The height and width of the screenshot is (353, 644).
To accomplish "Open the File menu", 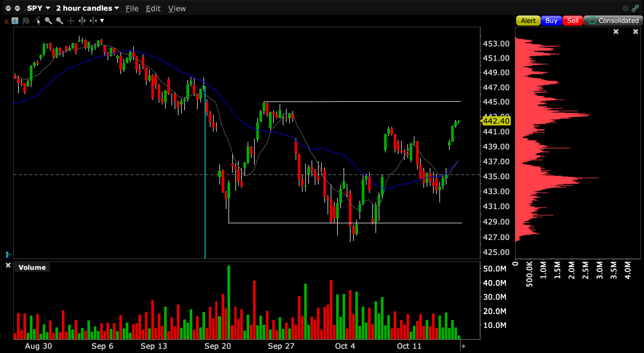I will (x=132, y=9).
